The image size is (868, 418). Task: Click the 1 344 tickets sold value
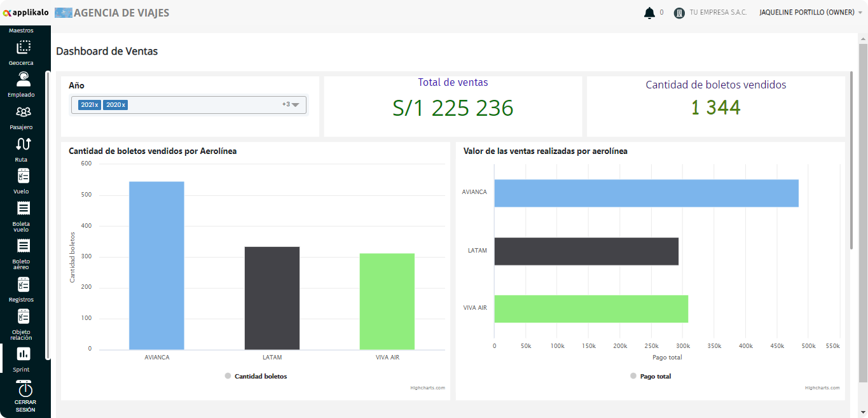[716, 108]
